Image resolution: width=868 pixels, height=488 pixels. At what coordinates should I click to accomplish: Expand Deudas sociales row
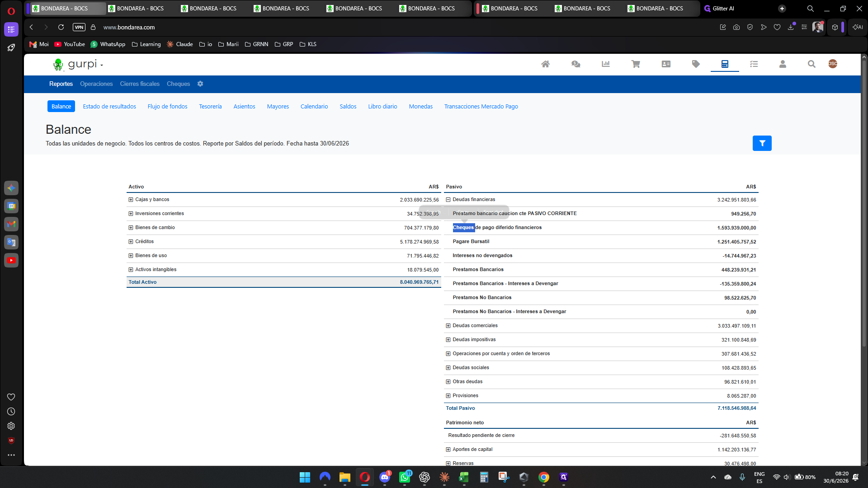(x=448, y=368)
